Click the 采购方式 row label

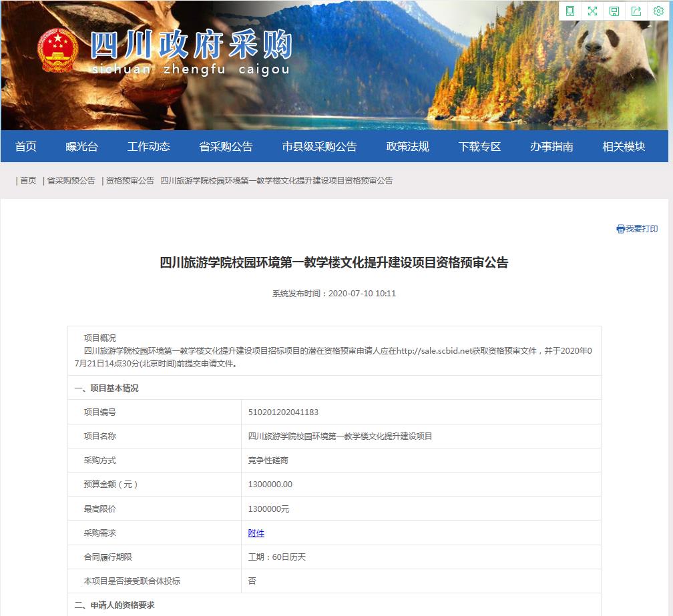pos(99,460)
